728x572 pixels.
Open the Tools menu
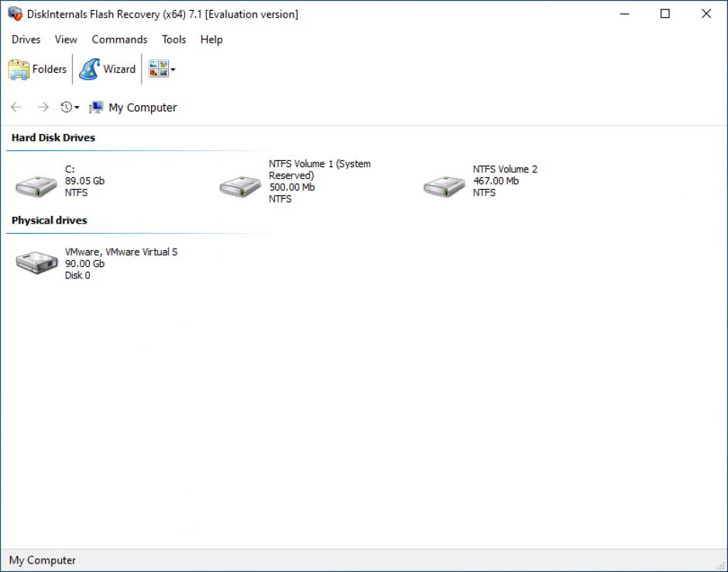(x=173, y=39)
